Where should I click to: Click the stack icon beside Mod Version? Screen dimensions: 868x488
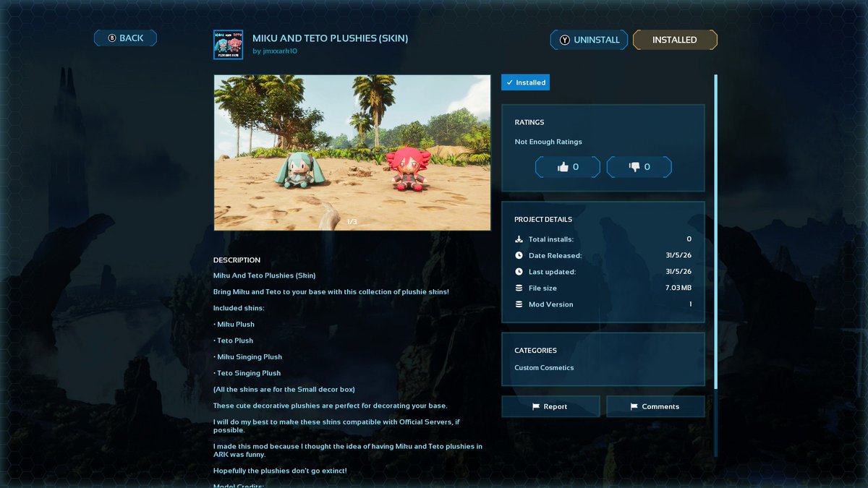coord(519,304)
